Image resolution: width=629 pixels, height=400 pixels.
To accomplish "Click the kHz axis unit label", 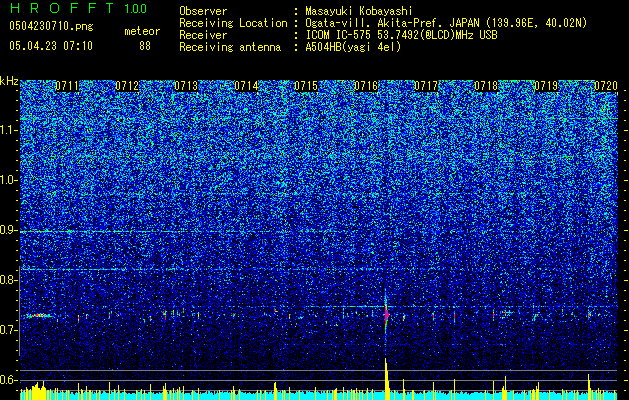I will click(x=9, y=81).
